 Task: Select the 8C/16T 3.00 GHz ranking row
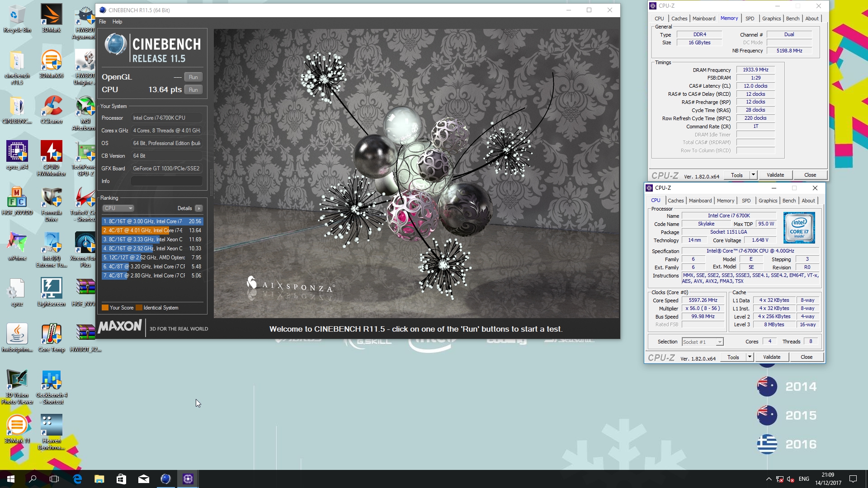coord(152,221)
